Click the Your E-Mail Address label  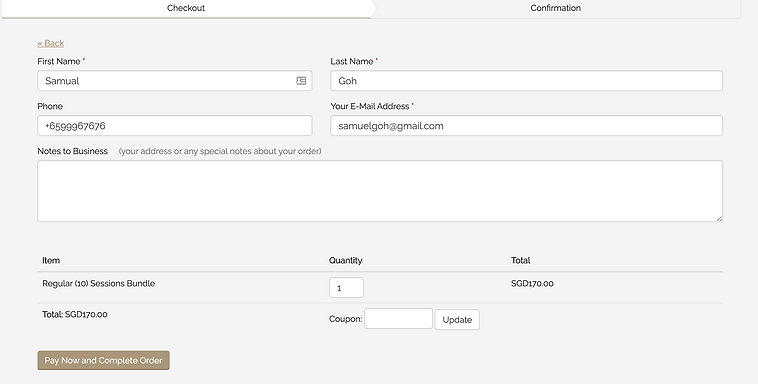coord(370,106)
